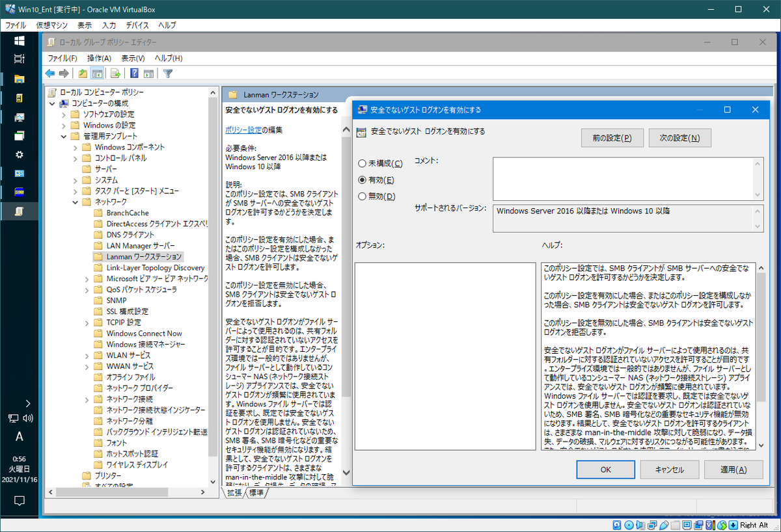Click the 適用(A) button
The image size is (781, 532).
tap(733, 470)
